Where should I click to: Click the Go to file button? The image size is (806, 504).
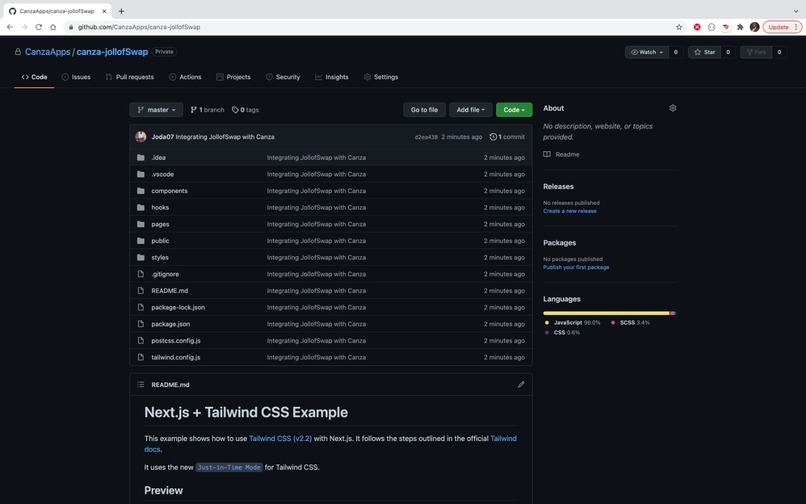coord(424,110)
